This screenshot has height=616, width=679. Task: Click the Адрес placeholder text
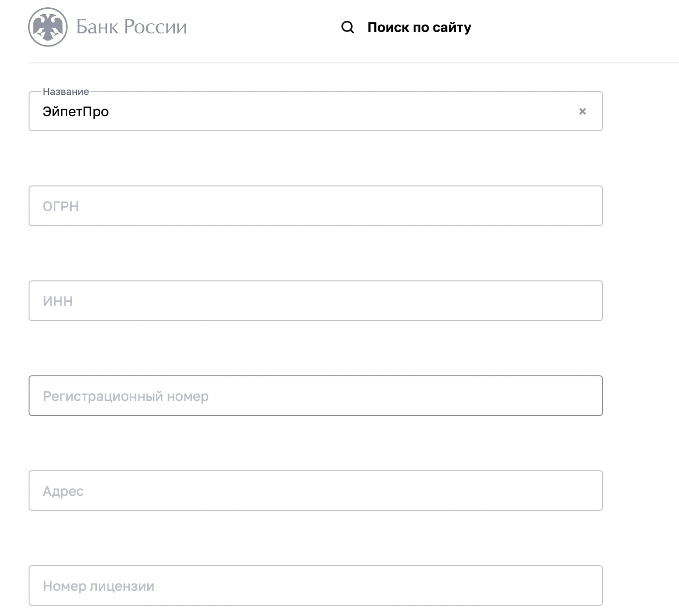click(63, 492)
